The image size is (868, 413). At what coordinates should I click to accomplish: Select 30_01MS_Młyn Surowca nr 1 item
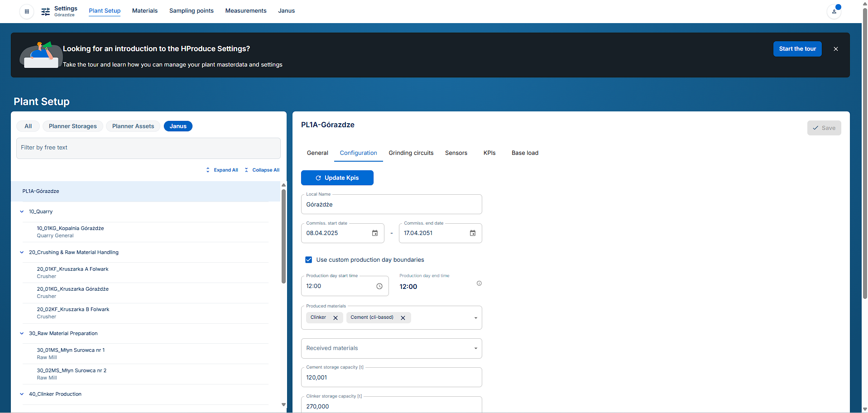[x=145, y=354]
